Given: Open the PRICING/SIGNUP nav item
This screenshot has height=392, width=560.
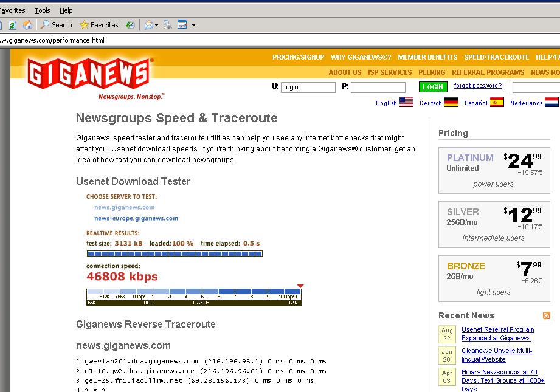Looking at the screenshot, I should (298, 57).
